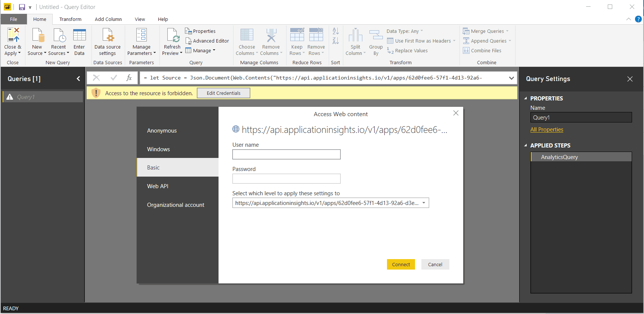Open Recent Sources icon
644x314 pixels.
tap(59, 35)
